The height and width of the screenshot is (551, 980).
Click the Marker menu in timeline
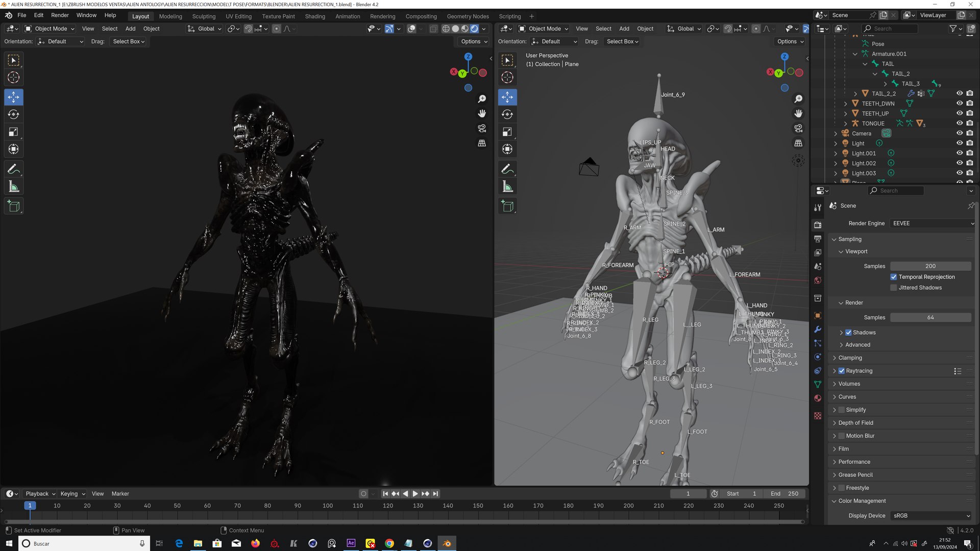point(120,494)
